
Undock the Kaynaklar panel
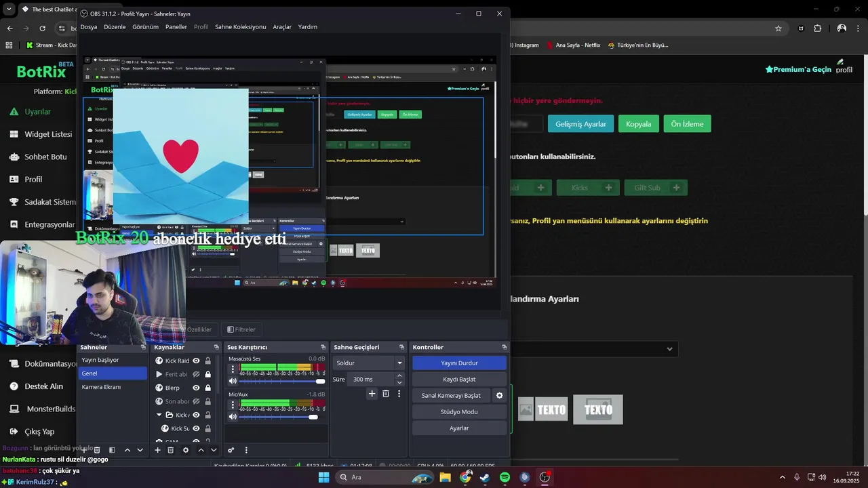(216, 347)
